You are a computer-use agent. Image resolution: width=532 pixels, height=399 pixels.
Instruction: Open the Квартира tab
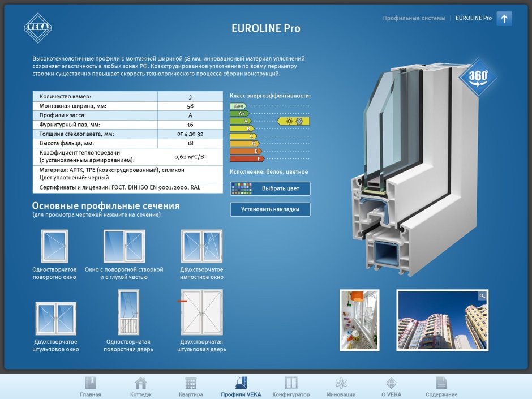pos(191,387)
